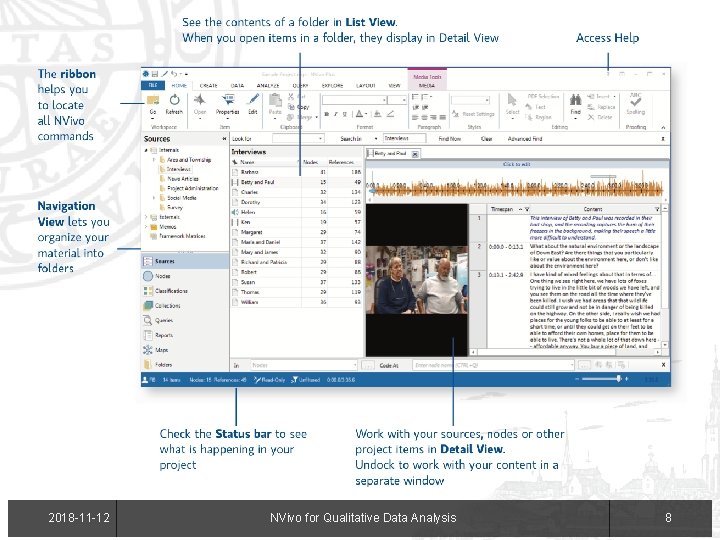Viewport: 720px width, 540px height.
Task: Toggle bold formatting in Format group
Action: pos(326,114)
